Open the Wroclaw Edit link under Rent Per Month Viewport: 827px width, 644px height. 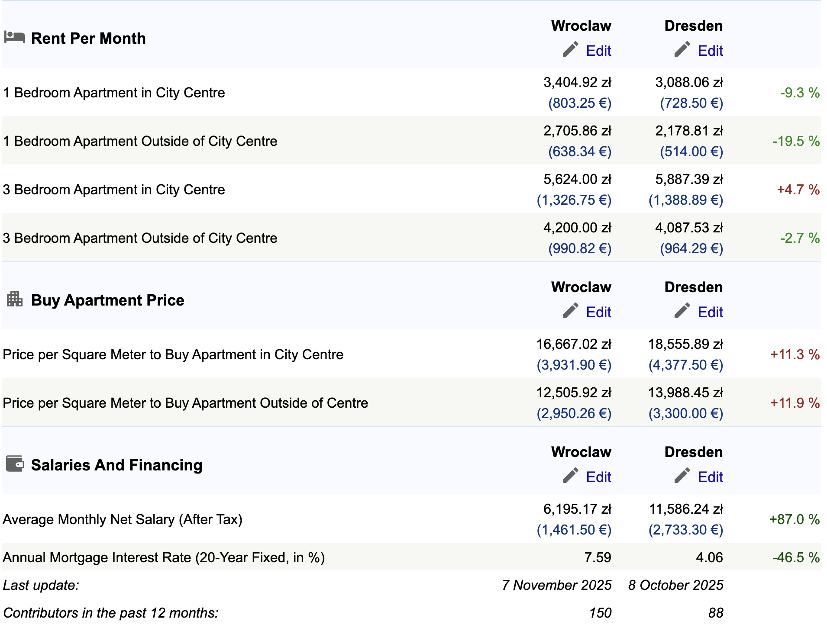598,51
